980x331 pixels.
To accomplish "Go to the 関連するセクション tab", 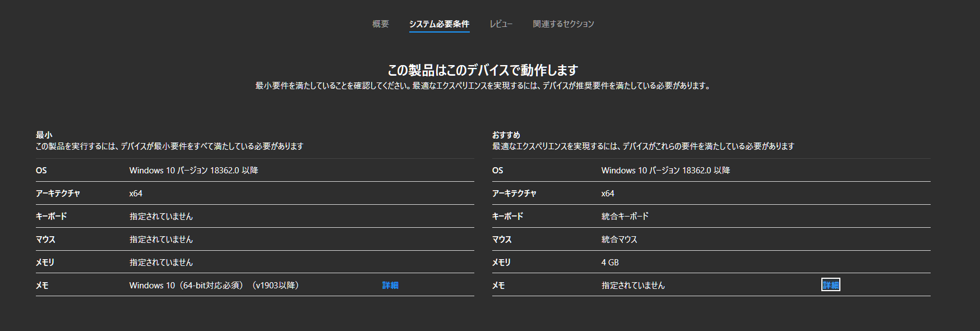I will (x=563, y=24).
